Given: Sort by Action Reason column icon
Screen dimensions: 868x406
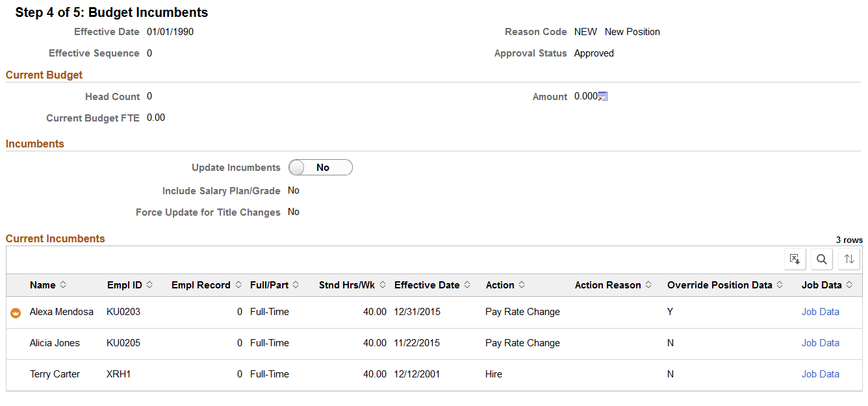Looking at the screenshot, I should click(x=648, y=285).
